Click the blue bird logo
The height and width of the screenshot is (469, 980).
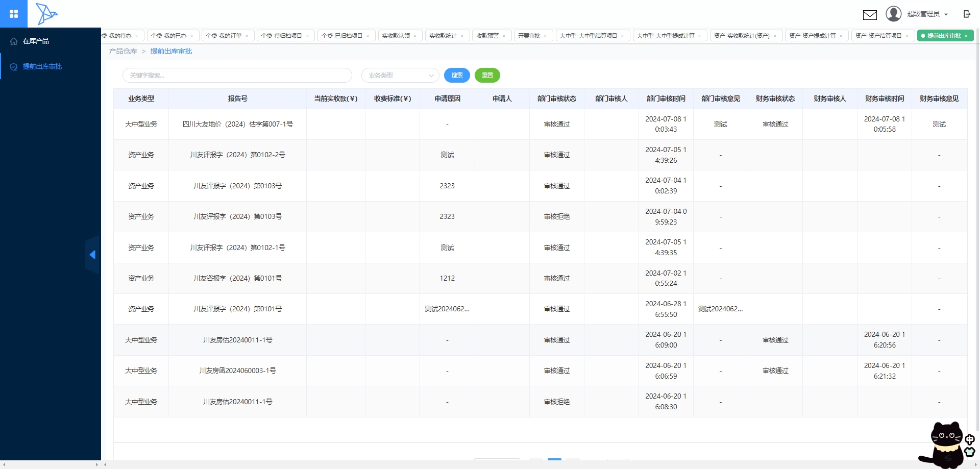click(46, 14)
